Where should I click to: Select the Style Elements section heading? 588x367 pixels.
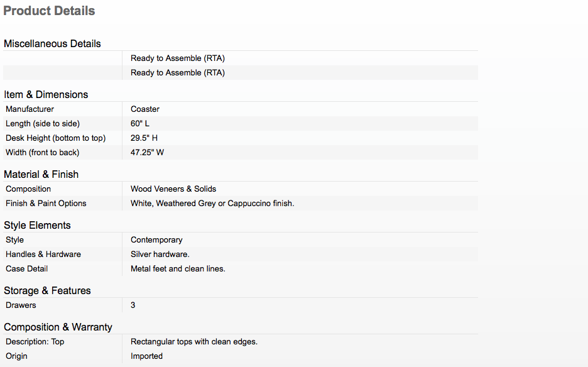click(x=37, y=225)
